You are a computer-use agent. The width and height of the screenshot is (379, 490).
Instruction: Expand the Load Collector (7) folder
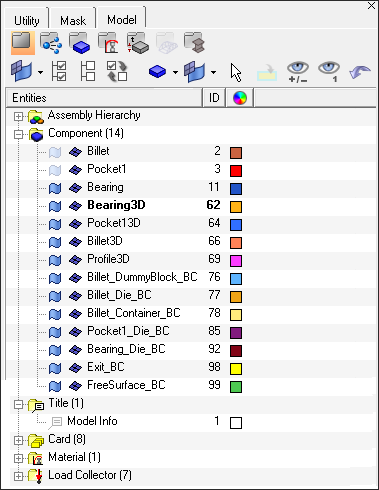(x=18, y=476)
